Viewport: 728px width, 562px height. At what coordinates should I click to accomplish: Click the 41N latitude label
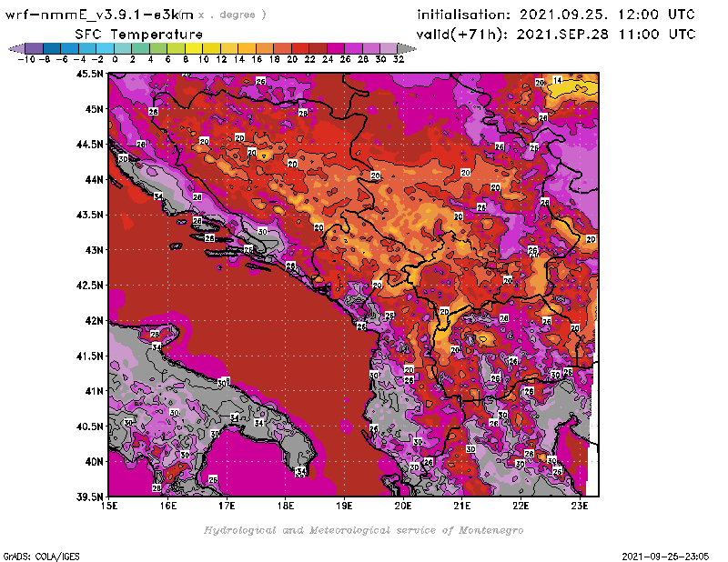click(x=95, y=391)
